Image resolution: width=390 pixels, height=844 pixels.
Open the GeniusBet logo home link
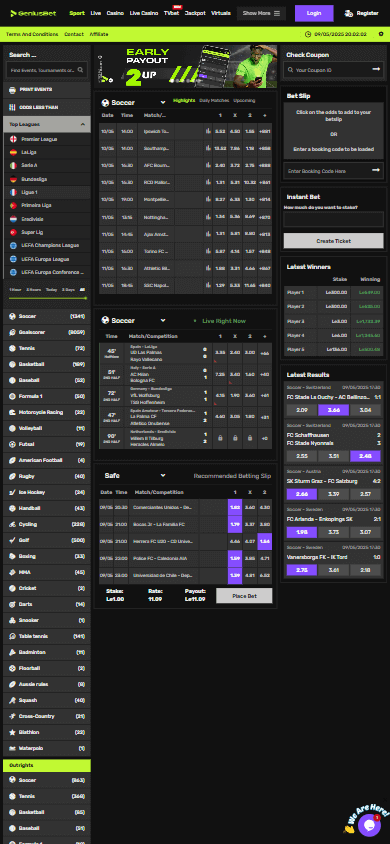[x=34, y=13]
